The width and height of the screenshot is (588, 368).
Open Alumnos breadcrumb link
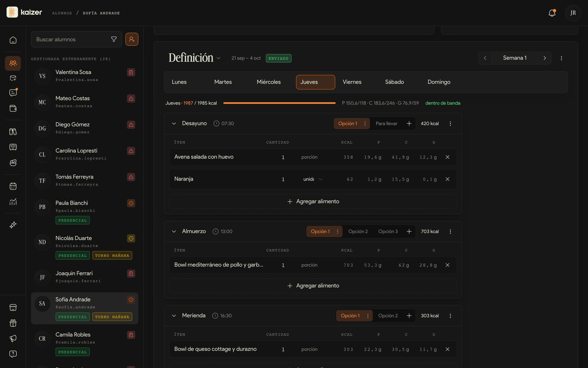point(62,13)
